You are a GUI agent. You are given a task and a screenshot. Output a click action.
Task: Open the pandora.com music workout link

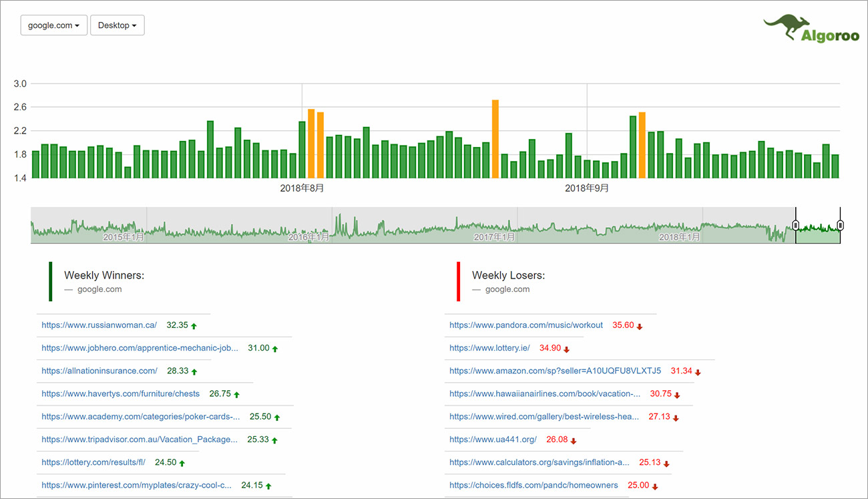click(x=526, y=325)
